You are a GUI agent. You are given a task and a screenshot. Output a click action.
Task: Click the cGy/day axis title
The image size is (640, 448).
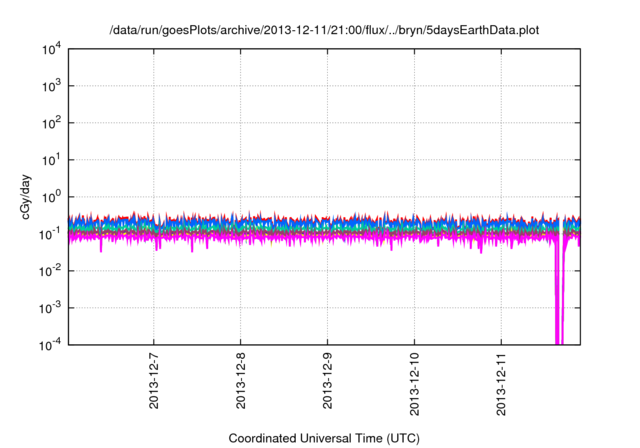coord(26,197)
